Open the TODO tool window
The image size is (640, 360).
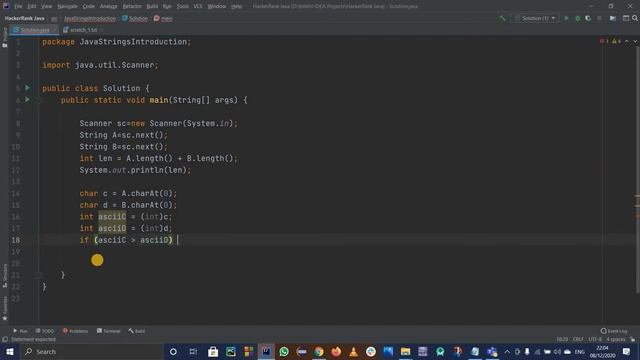click(x=44, y=331)
